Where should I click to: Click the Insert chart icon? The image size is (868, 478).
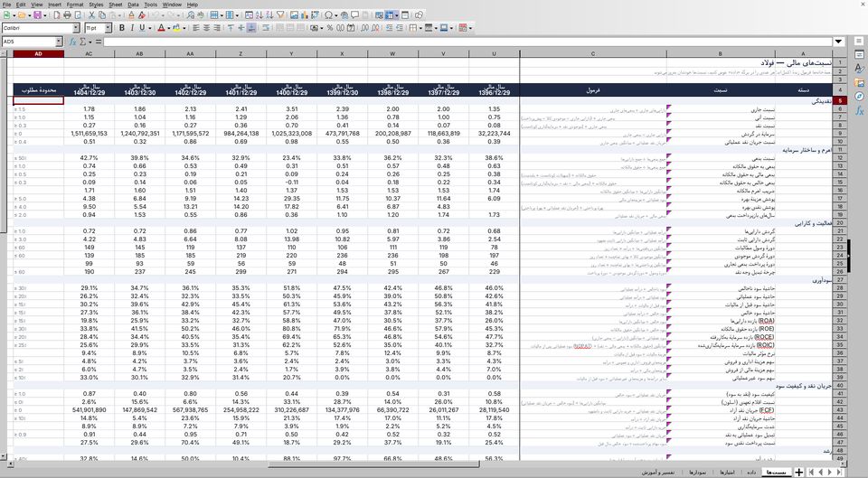[x=305, y=15]
